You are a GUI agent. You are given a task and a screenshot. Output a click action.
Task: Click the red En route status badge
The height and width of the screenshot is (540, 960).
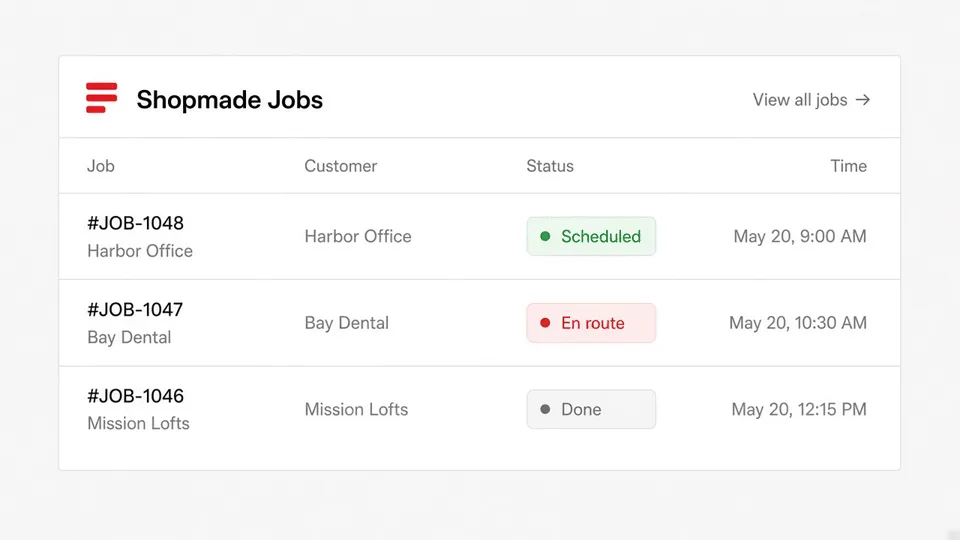pos(591,323)
